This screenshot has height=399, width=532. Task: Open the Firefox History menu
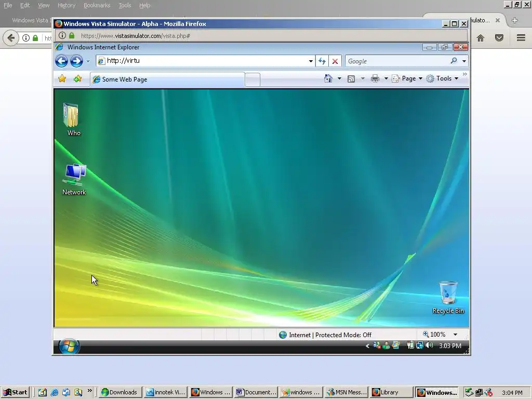[x=66, y=5]
